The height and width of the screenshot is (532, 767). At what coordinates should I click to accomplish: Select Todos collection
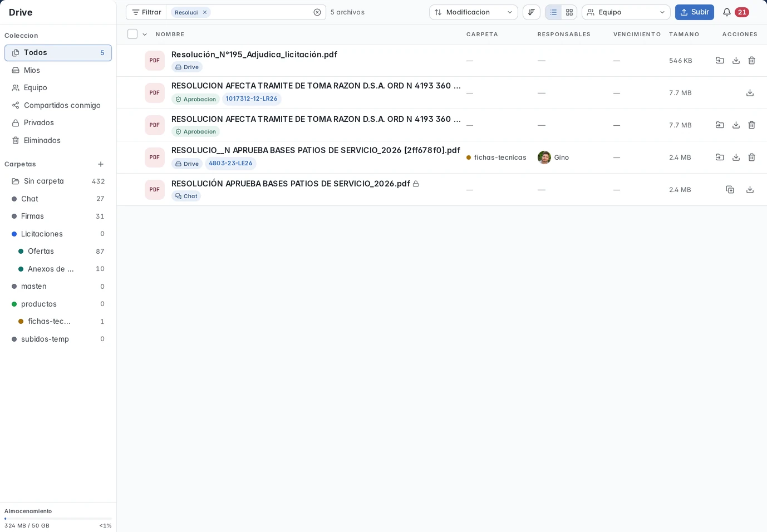point(58,53)
